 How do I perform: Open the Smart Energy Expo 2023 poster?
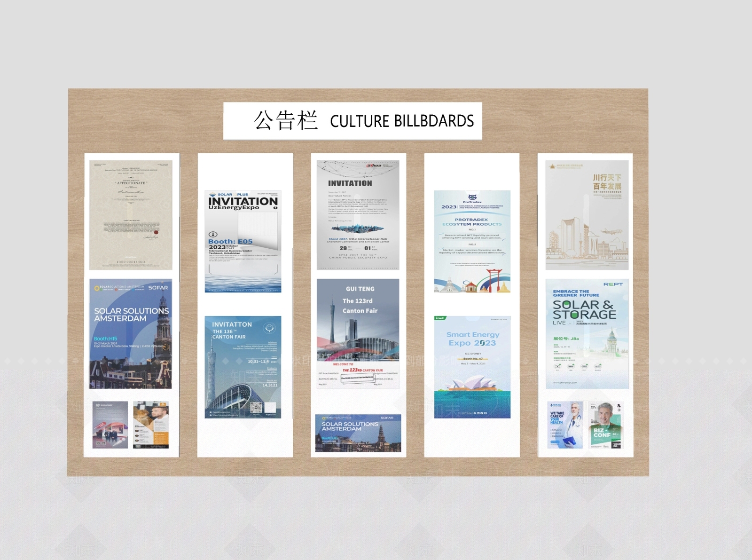click(x=472, y=367)
